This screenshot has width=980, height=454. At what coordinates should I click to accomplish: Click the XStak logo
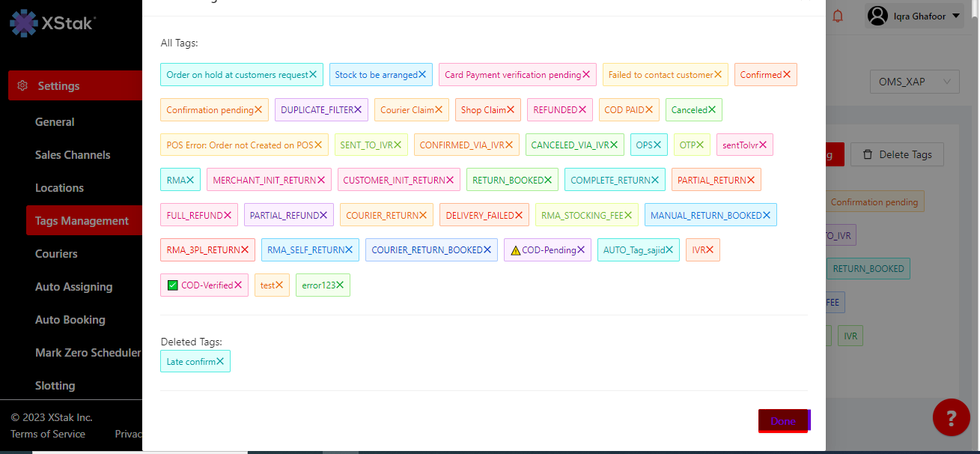point(52,22)
